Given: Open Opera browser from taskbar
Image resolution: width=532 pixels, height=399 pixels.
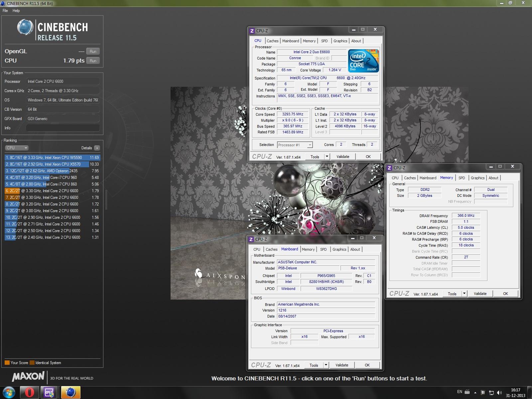Looking at the screenshot, I should [29, 392].
